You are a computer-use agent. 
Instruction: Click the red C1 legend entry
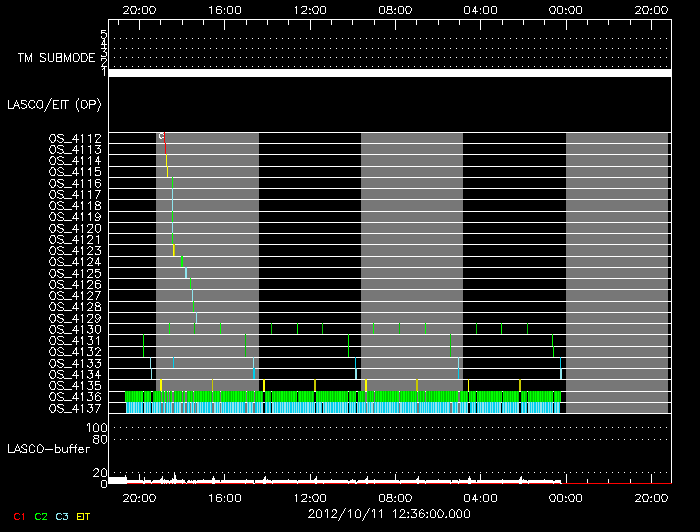click(18, 516)
